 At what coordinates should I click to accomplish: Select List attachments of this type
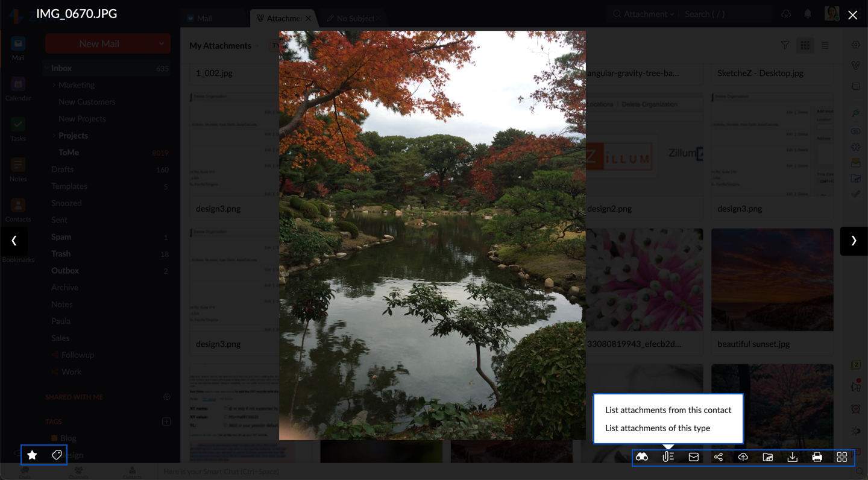658,428
